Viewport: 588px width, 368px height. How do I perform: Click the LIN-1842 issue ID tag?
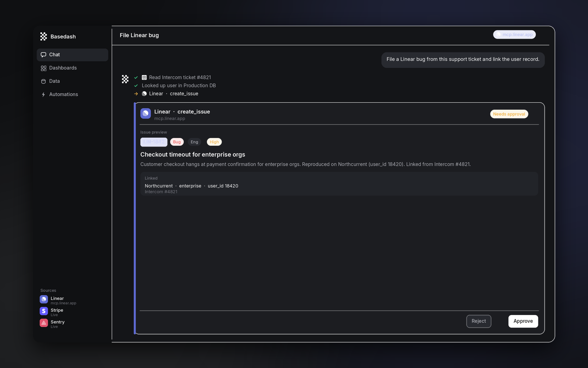pyautogui.click(x=154, y=142)
